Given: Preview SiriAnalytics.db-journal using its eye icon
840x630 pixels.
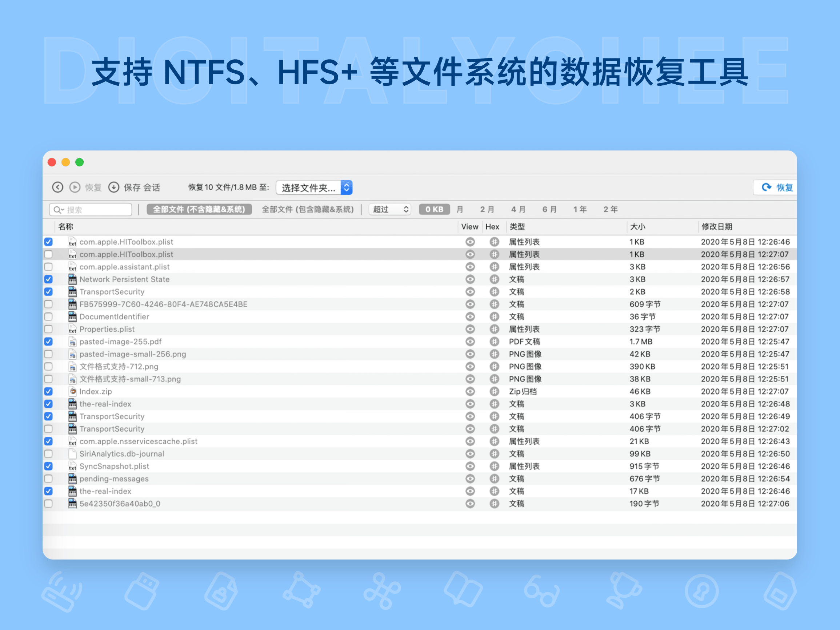Looking at the screenshot, I should tap(470, 453).
